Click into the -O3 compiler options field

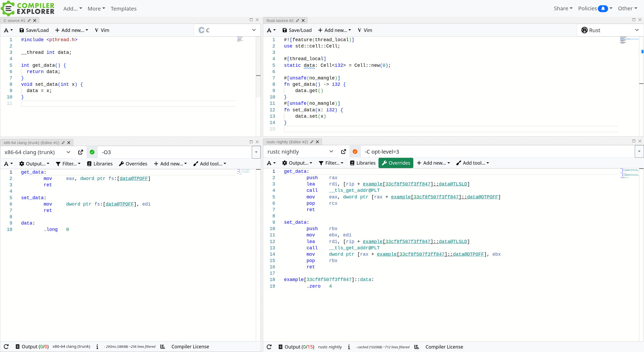tap(174, 152)
